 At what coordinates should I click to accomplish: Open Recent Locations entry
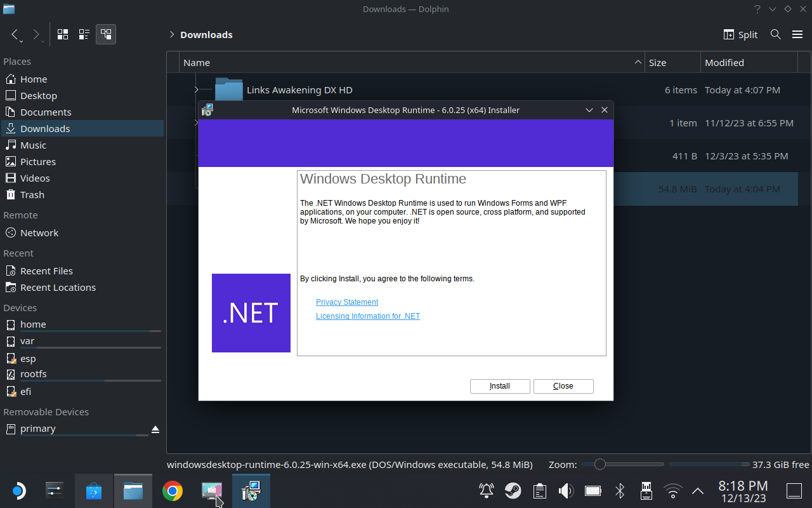click(x=82, y=288)
